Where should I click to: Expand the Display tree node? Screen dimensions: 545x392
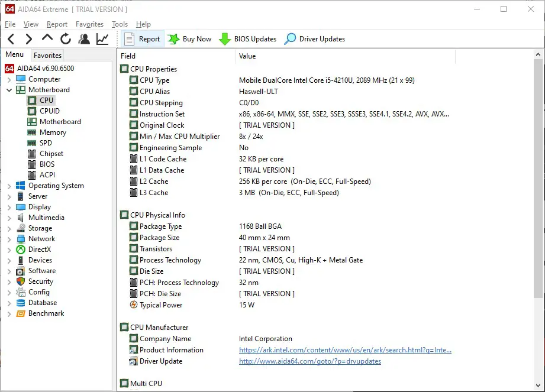[9, 208]
